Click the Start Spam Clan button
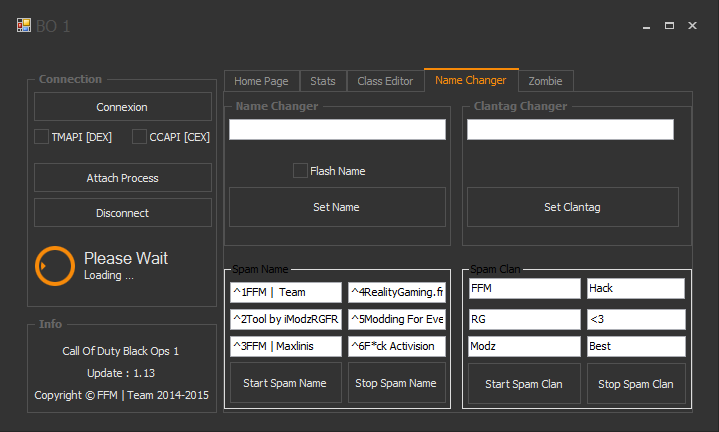The height and width of the screenshot is (432, 719). click(x=524, y=384)
